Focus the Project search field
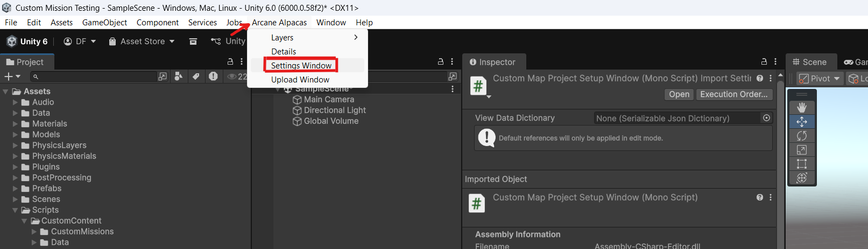 pyautogui.click(x=93, y=77)
